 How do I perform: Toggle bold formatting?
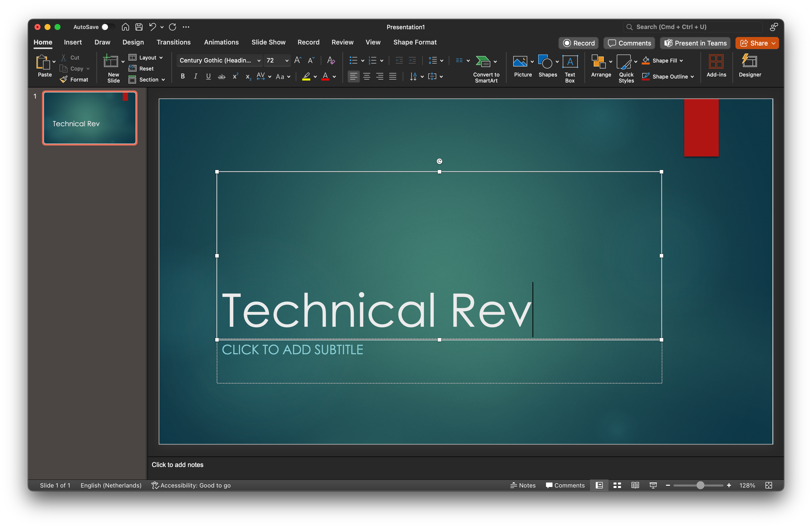pyautogui.click(x=182, y=76)
